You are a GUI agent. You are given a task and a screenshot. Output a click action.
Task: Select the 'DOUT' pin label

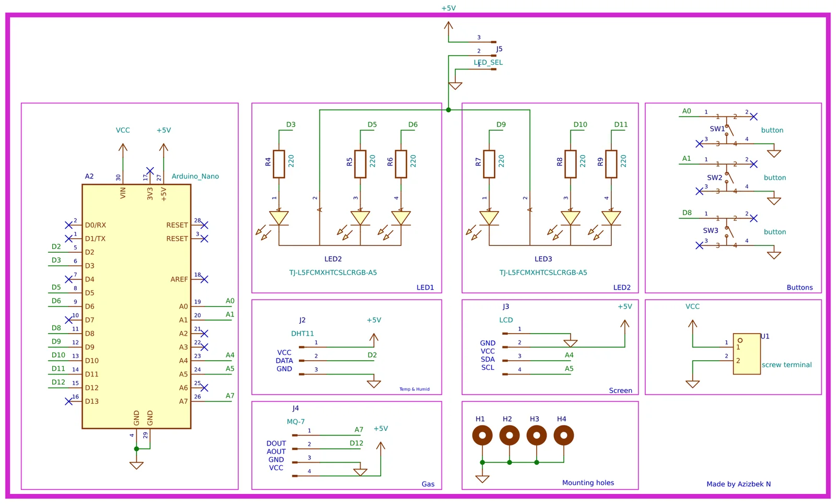[276, 443]
